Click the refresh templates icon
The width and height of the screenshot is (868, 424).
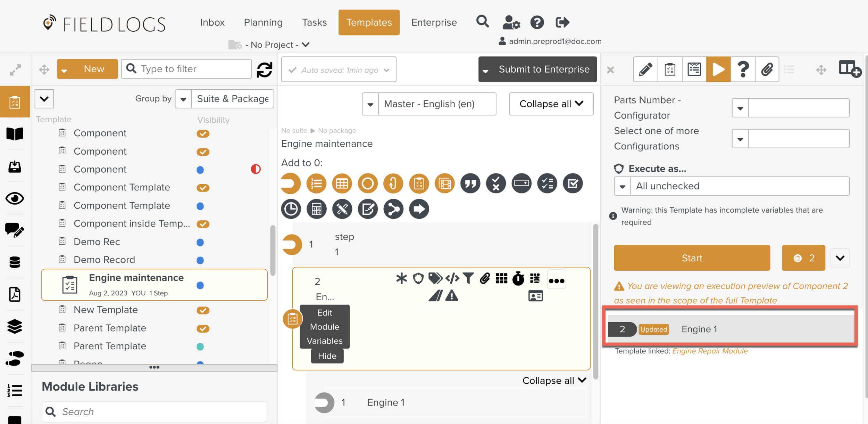(x=265, y=70)
